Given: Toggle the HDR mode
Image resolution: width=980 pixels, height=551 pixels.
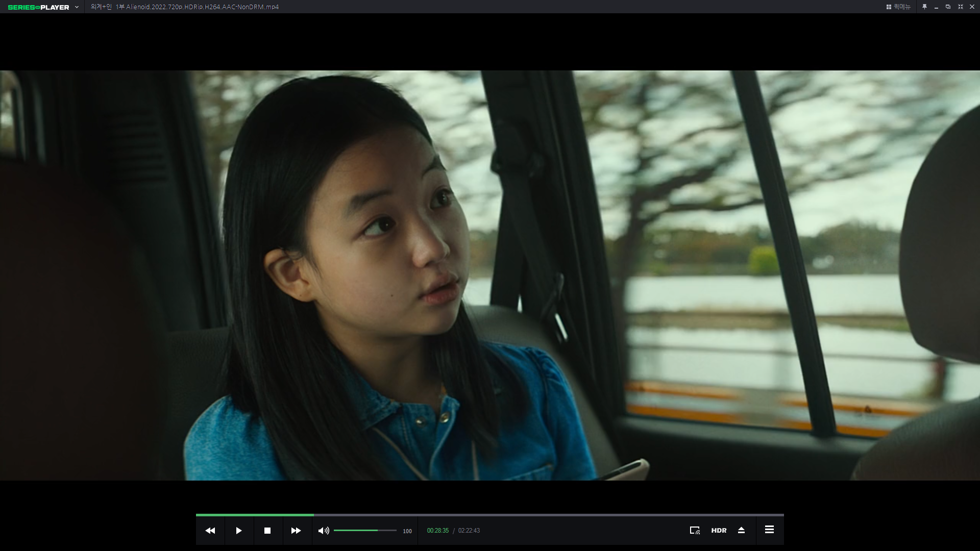Looking at the screenshot, I should [719, 531].
